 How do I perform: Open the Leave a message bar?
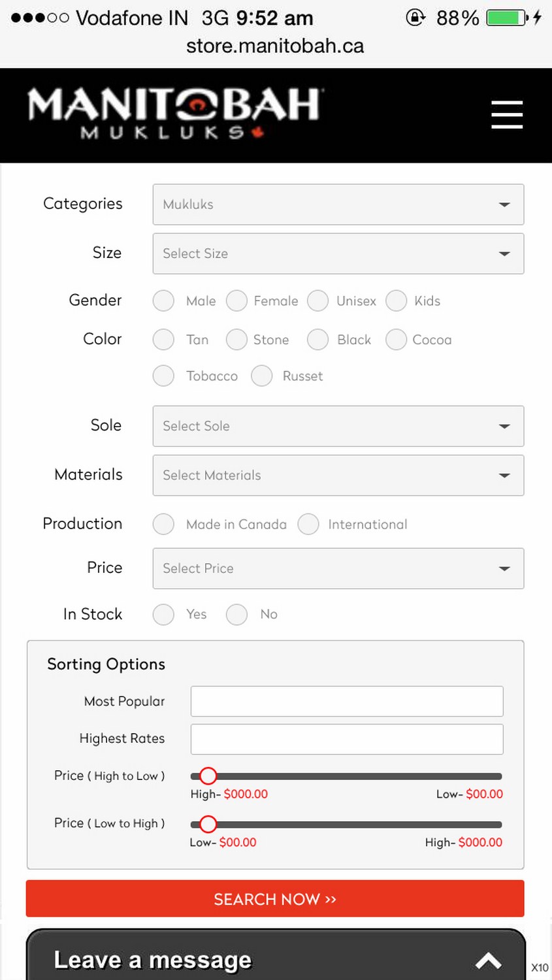(x=261, y=959)
